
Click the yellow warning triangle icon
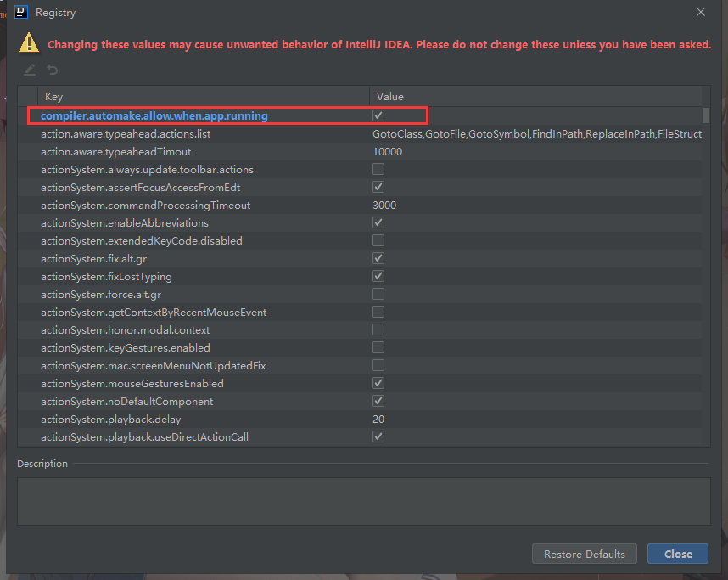point(29,42)
